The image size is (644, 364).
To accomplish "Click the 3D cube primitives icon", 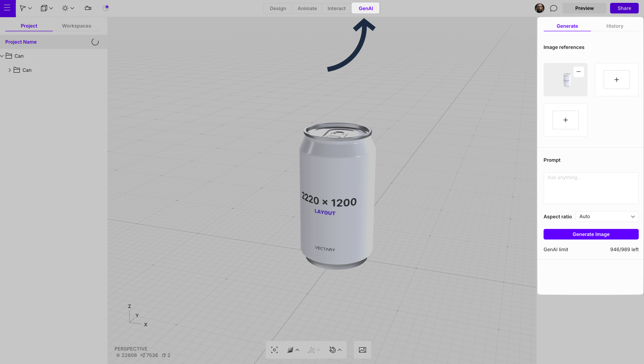I will point(44,8).
